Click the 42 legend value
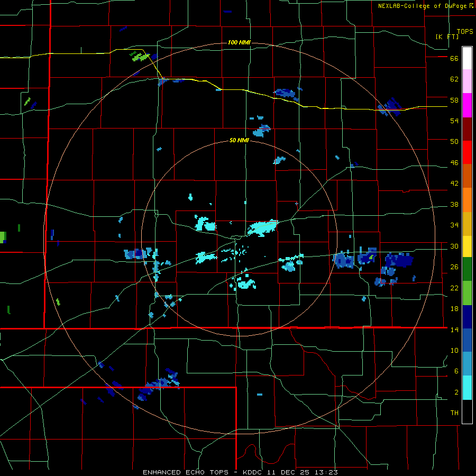The width and height of the screenshot is (476, 476). coord(454,184)
